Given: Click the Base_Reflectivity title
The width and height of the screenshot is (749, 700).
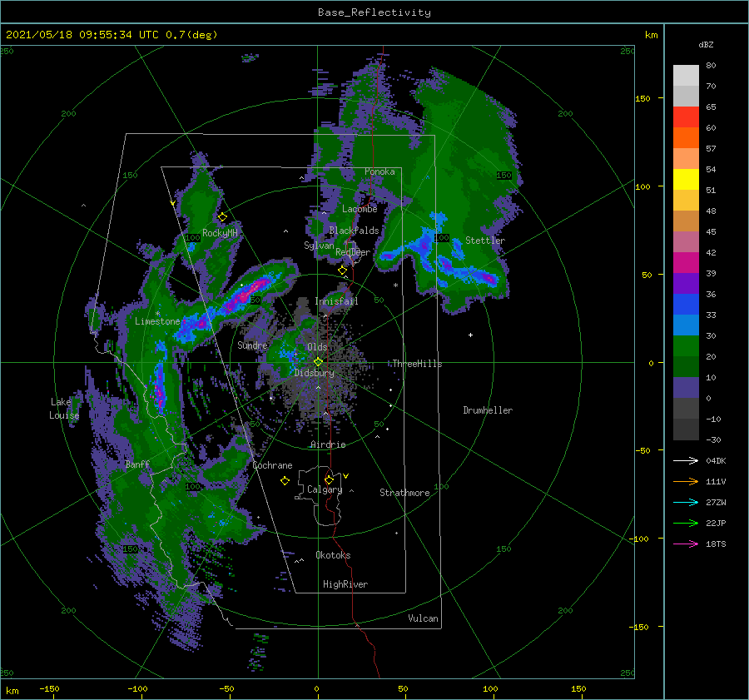Looking at the screenshot, I should pyautogui.click(x=374, y=12).
